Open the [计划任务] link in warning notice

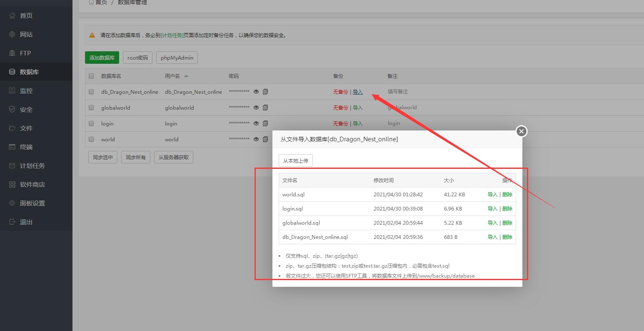172,35
